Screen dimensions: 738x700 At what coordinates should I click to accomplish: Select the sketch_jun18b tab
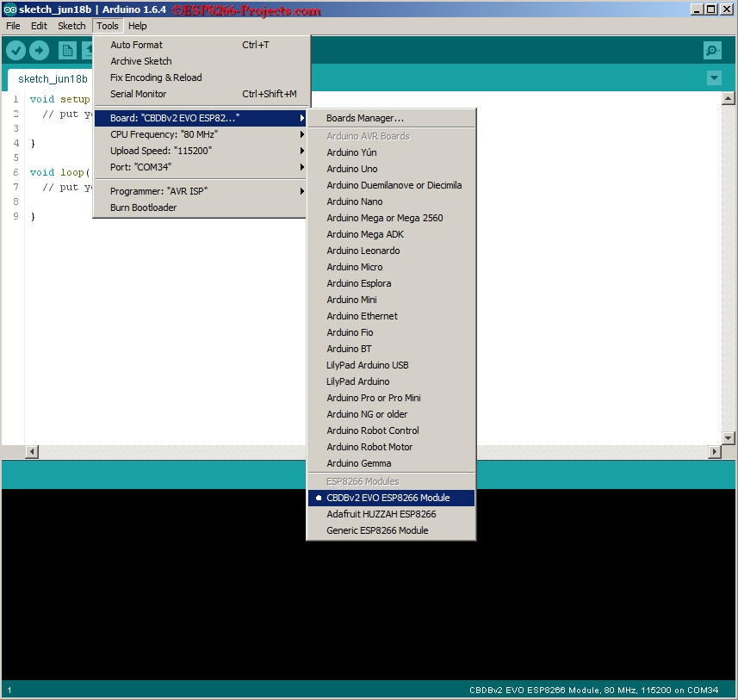[53, 79]
